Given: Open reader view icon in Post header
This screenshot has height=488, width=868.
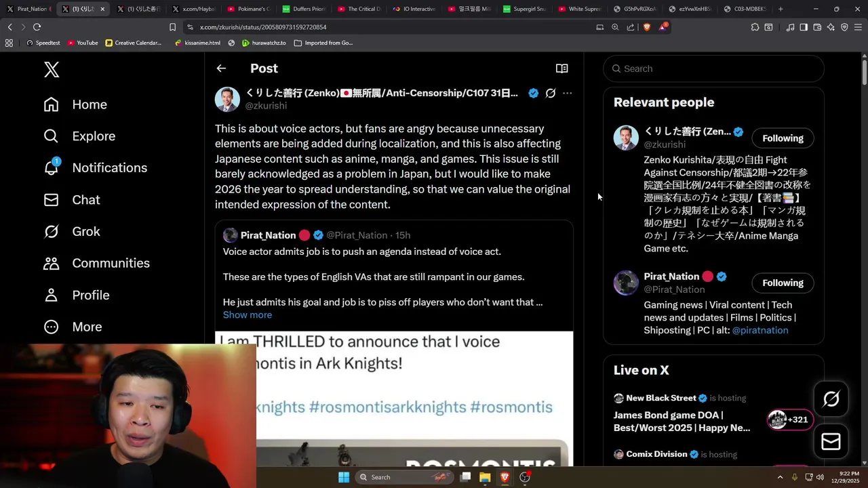Looking at the screenshot, I should [x=561, y=68].
